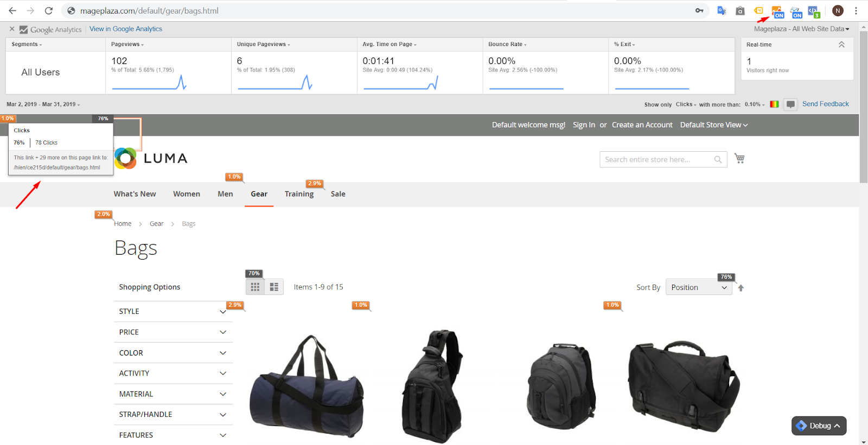Click the search magnifier icon

pyautogui.click(x=718, y=159)
